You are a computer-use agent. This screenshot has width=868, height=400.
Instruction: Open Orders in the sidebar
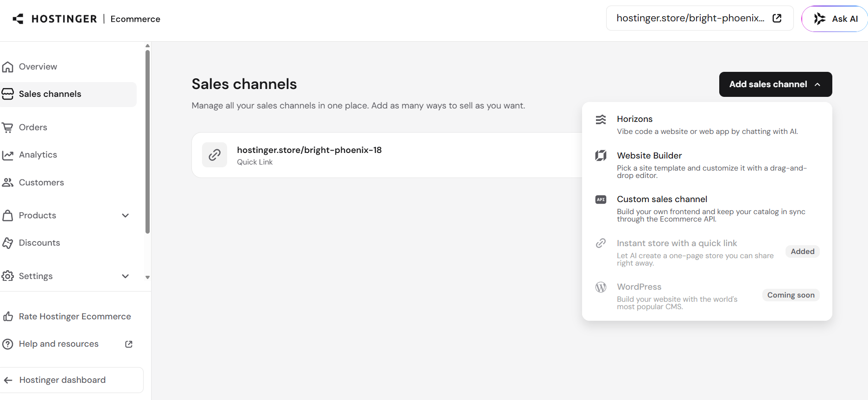point(69,127)
